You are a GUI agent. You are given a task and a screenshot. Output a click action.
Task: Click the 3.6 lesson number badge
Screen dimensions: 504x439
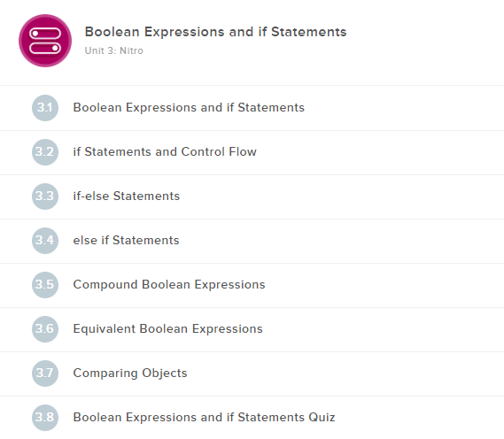tap(45, 329)
